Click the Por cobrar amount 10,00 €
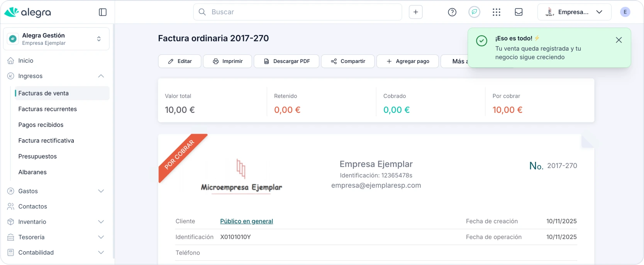Screen dimensions: 644x265 [x=507, y=110]
